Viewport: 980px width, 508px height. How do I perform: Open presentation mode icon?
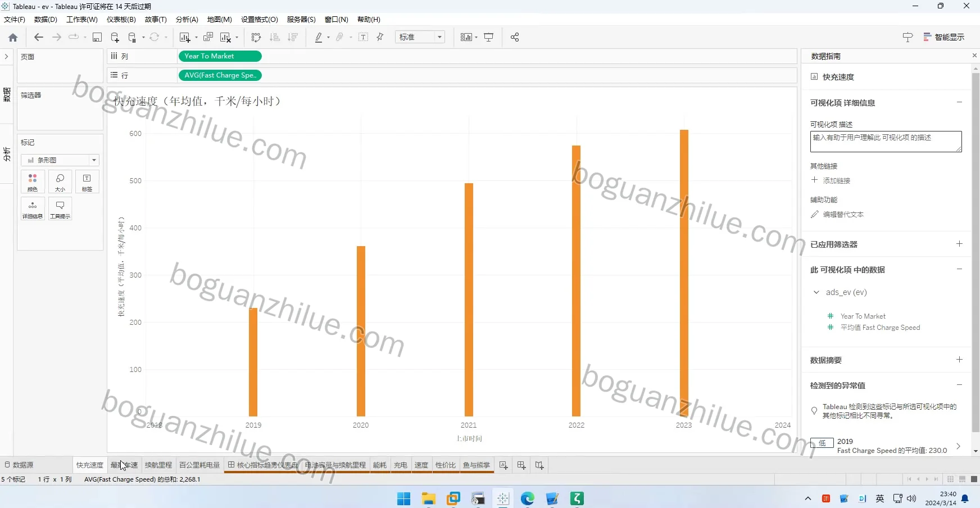click(x=489, y=37)
